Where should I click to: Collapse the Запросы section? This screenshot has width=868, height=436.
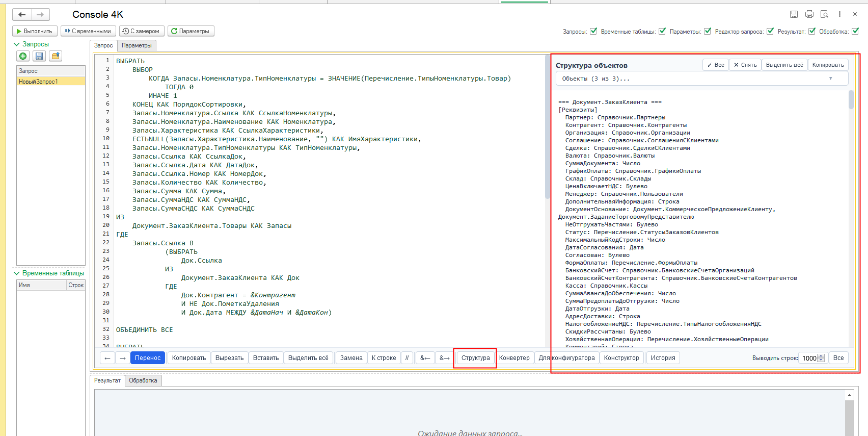16,44
